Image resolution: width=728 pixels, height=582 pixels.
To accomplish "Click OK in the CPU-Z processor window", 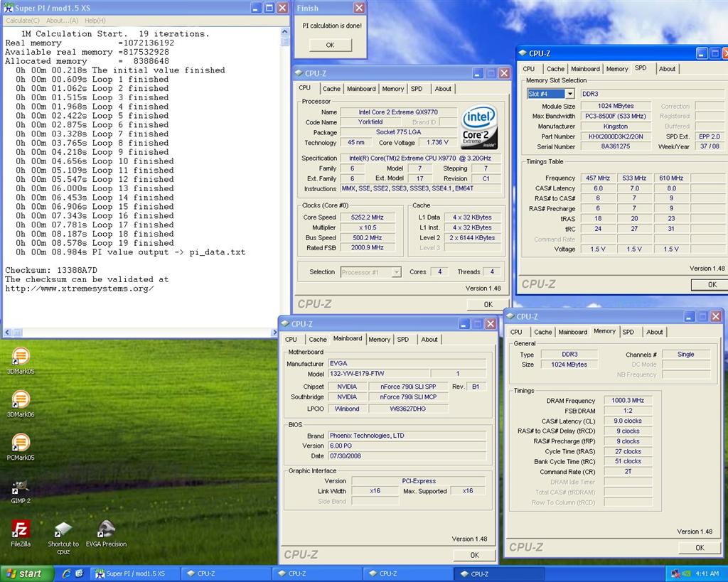I will tap(488, 304).
